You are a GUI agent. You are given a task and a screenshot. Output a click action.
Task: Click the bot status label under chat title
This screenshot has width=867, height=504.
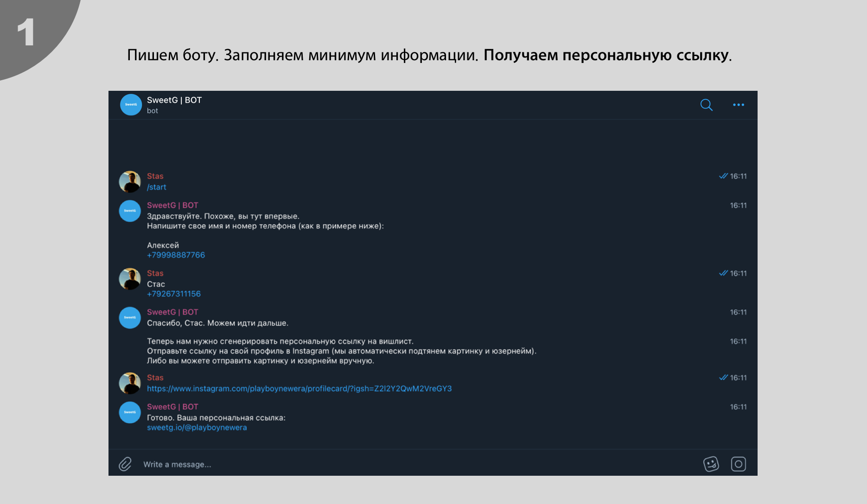pos(153,111)
